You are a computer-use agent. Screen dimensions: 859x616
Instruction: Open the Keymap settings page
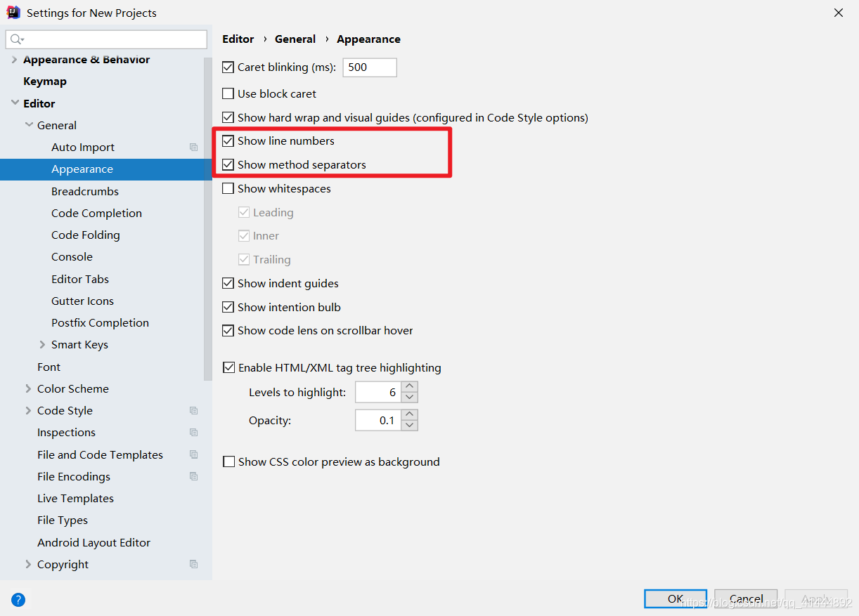[x=45, y=81]
